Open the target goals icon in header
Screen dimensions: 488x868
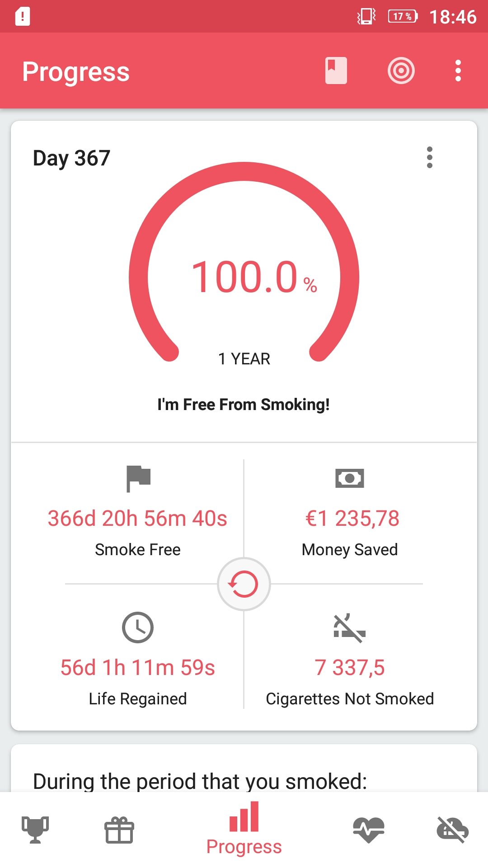point(401,71)
